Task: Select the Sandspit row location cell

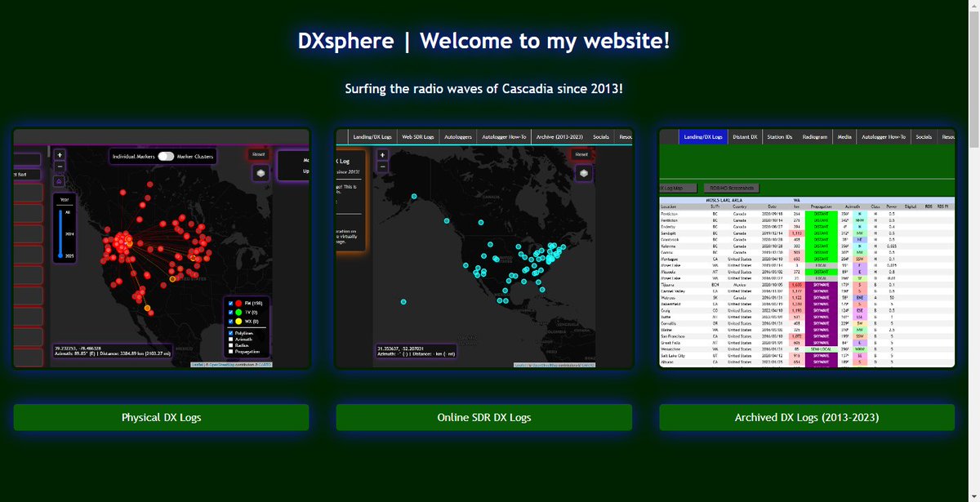Action: click(x=670, y=233)
